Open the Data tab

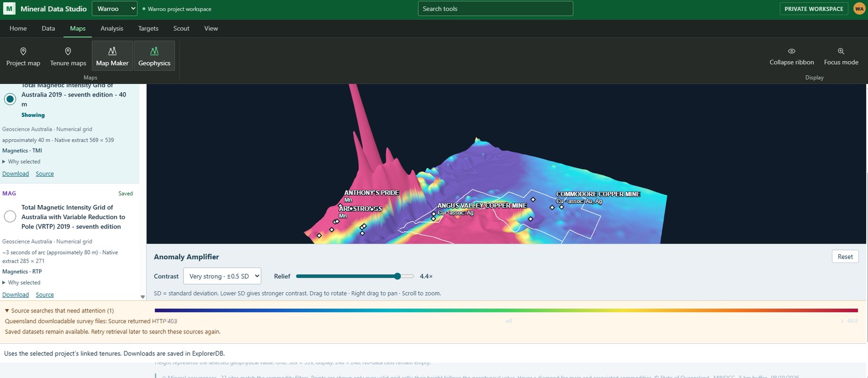click(x=48, y=29)
